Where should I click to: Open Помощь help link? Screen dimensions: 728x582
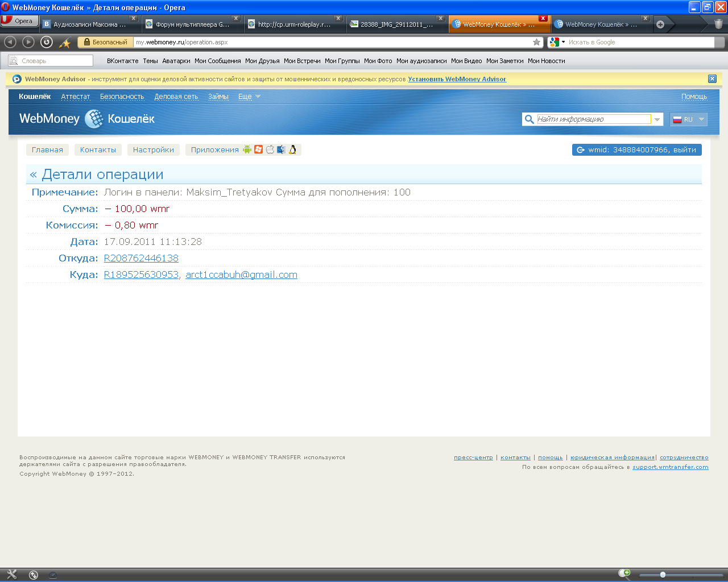(694, 97)
